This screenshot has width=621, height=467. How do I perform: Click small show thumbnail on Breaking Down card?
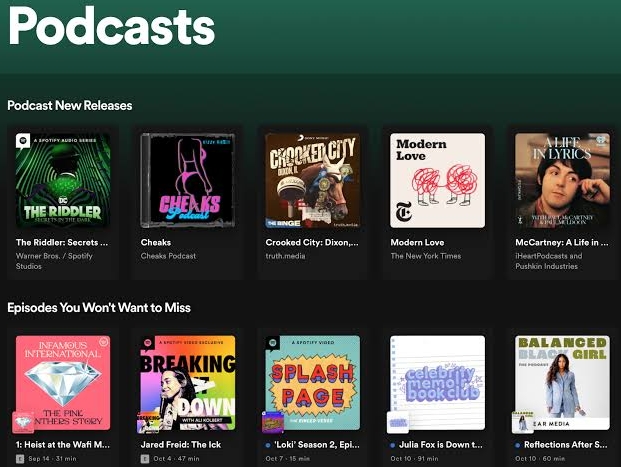pos(148,423)
